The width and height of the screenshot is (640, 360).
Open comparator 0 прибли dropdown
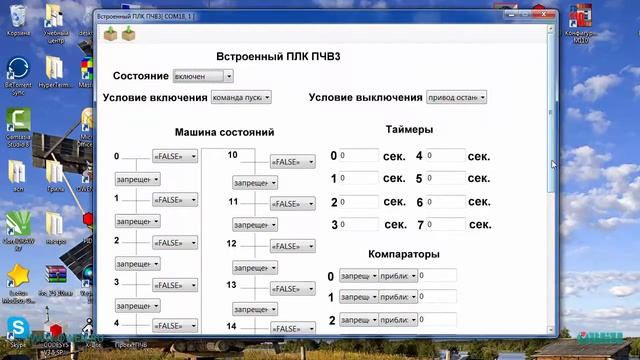click(398, 276)
